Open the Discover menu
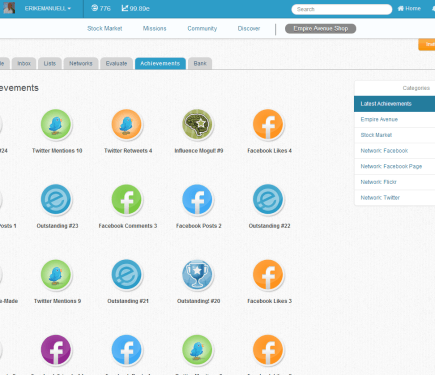This screenshot has height=375, width=435. [x=249, y=29]
